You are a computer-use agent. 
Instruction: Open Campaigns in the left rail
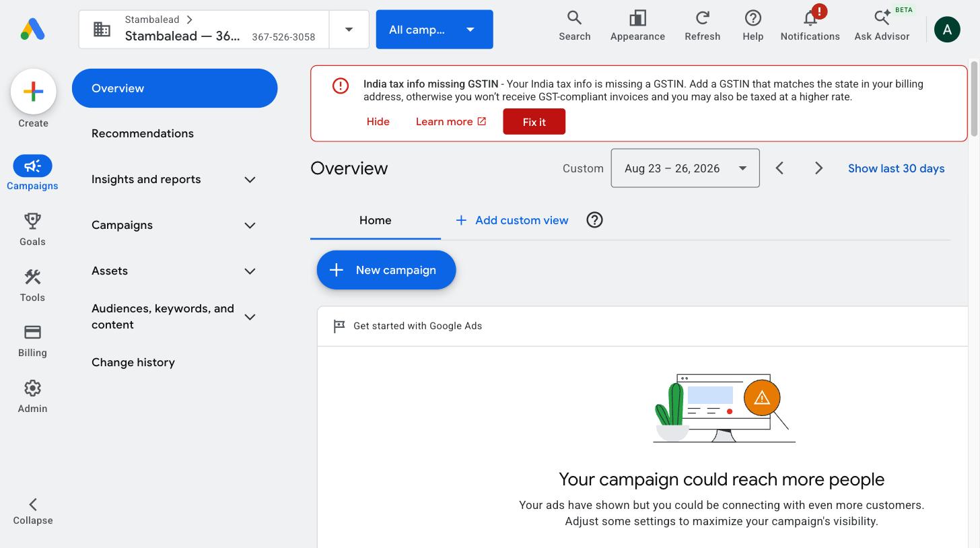(x=32, y=173)
